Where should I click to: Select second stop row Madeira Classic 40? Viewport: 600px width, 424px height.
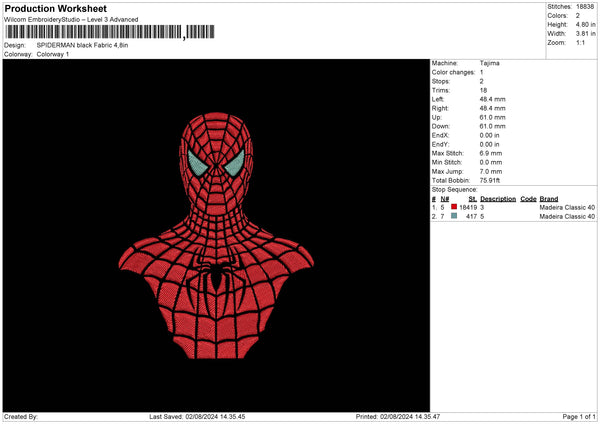566,216
